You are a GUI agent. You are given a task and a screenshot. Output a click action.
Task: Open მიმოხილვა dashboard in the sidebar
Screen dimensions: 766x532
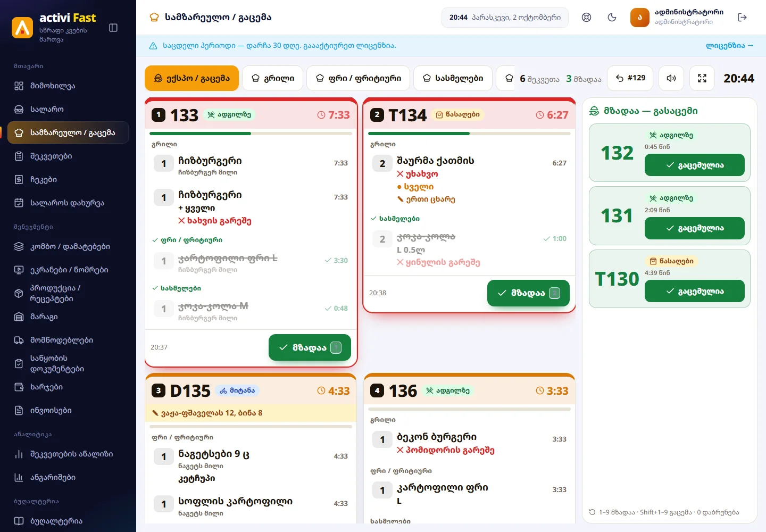pyautogui.click(x=68, y=86)
